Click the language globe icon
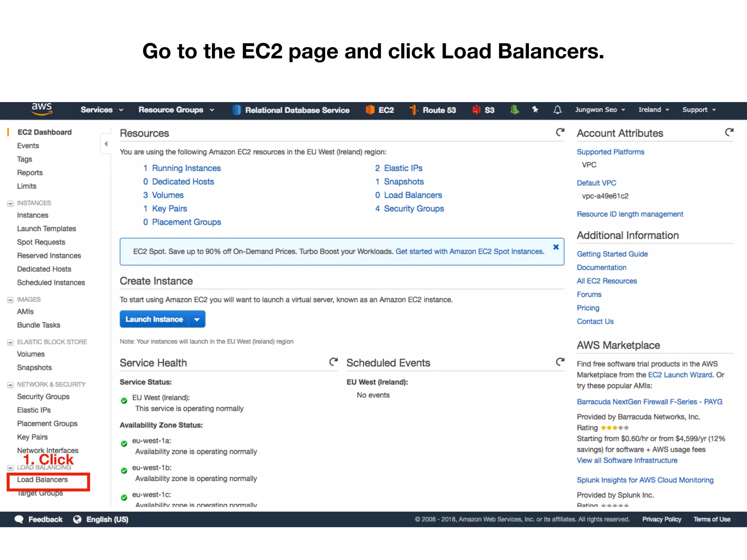 (77, 519)
